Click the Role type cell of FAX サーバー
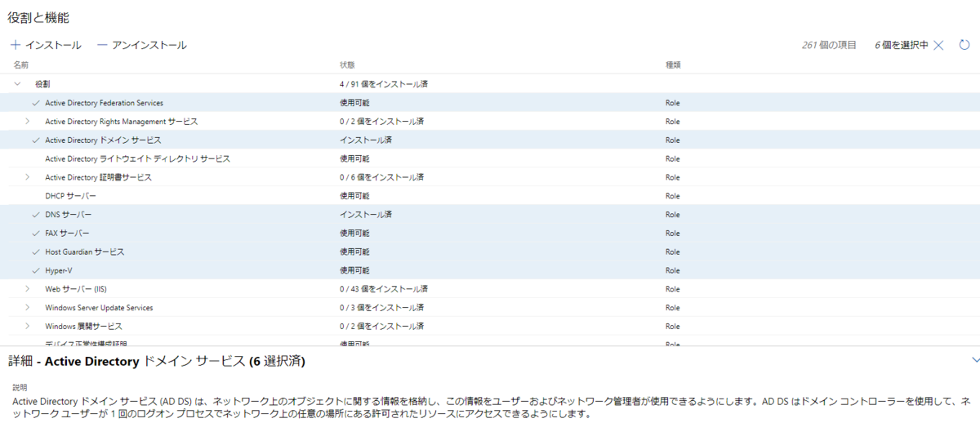Viewport: 980px width, 432px height. [672, 234]
